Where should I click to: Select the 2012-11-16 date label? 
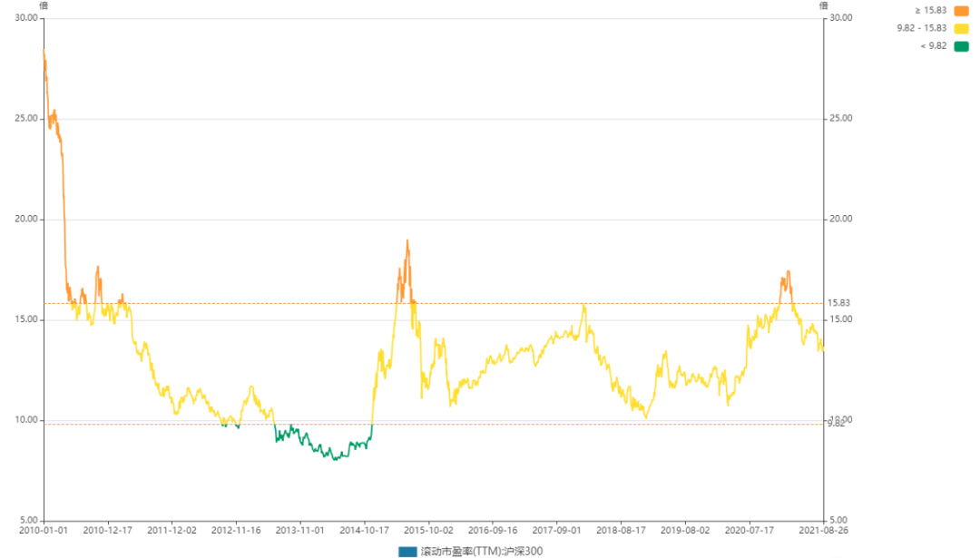236,531
